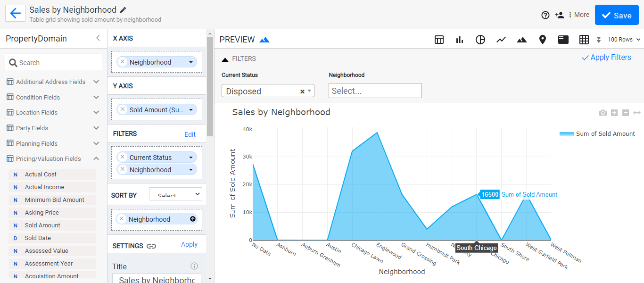
Task: Collapse the FILTERS section arrow
Action: [x=225, y=59]
